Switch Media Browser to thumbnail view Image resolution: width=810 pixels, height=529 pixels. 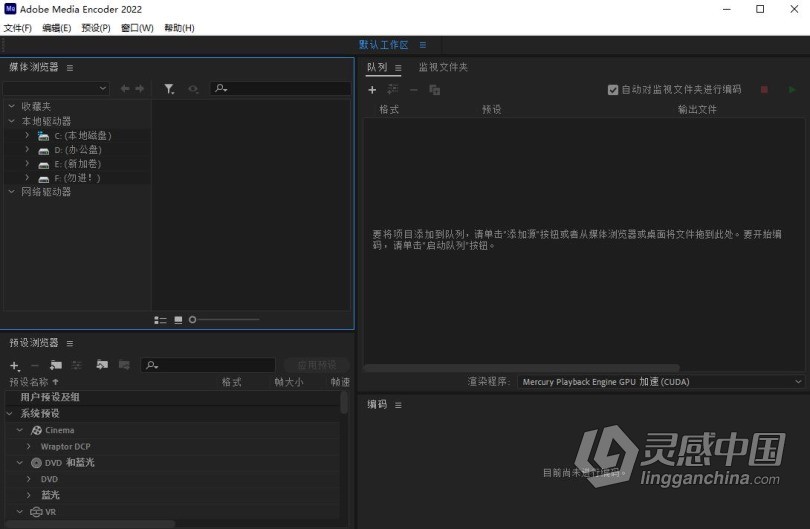[x=178, y=320]
